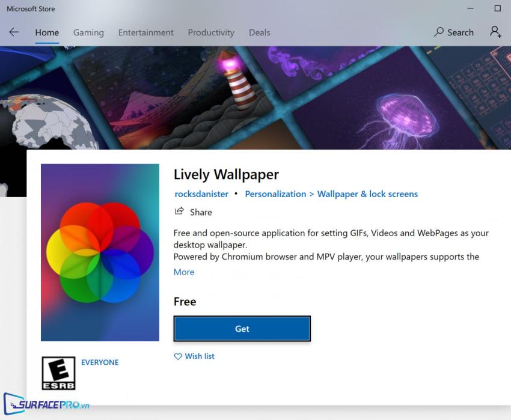
Task: Go back using the back arrow
Action: click(14, 32)
